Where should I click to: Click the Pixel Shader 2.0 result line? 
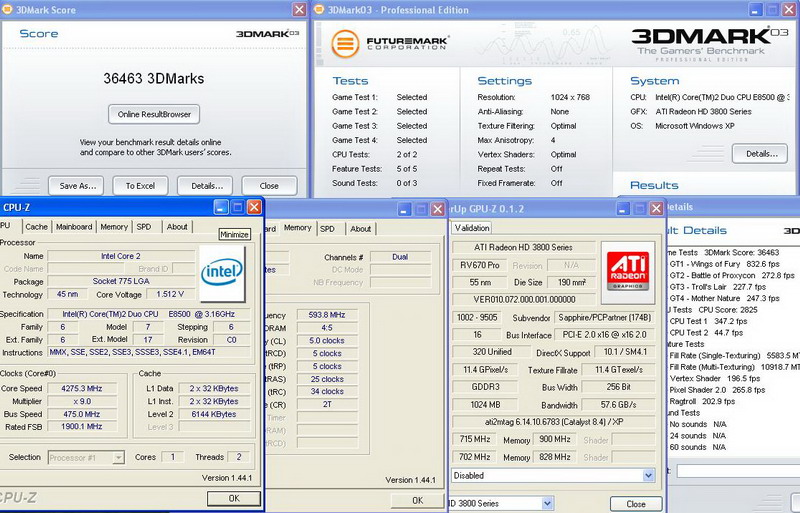click(x=717, y=389)
